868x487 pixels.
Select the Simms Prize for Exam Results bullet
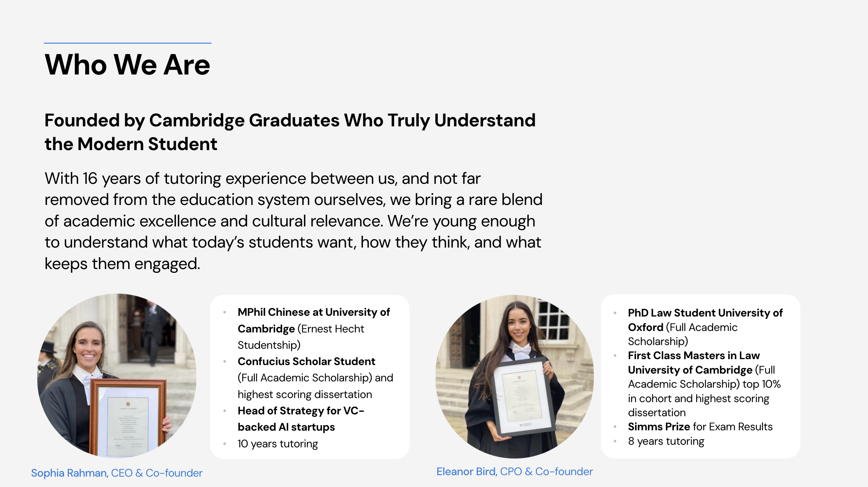click(x=700, y=427)
